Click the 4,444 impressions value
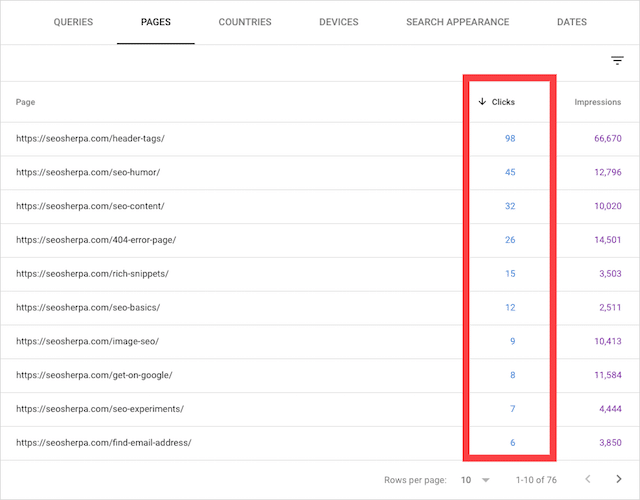The image size is (640, 500). click(610, 409)
